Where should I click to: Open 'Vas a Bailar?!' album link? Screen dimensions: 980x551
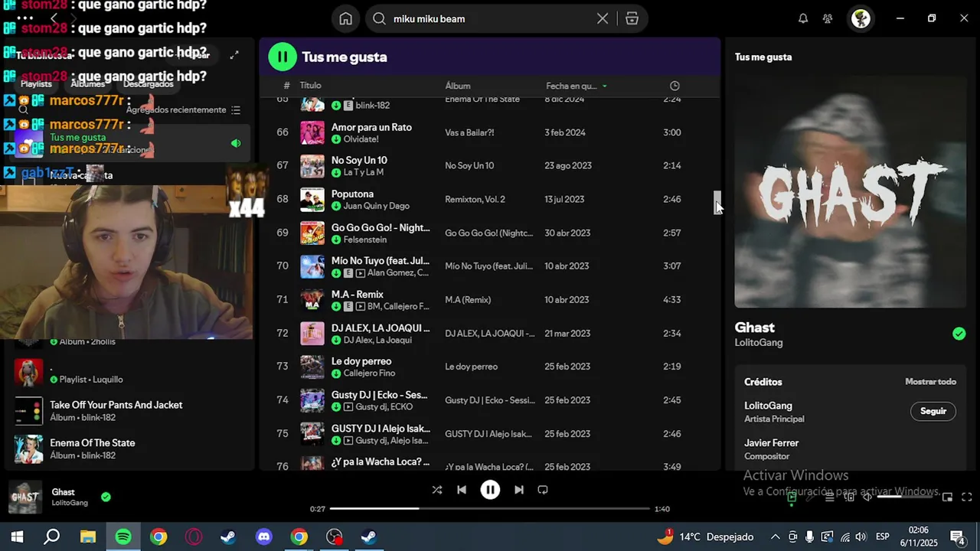click(469, 132)
